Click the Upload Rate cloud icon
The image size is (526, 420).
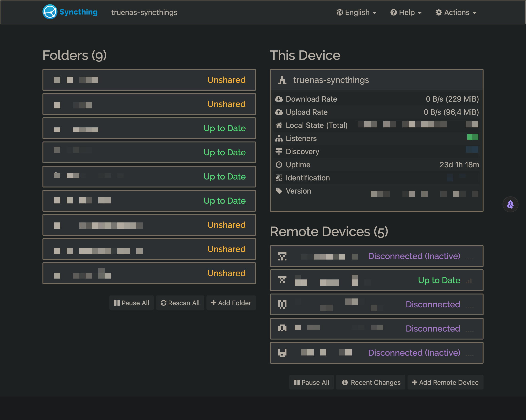pos(279,112)
